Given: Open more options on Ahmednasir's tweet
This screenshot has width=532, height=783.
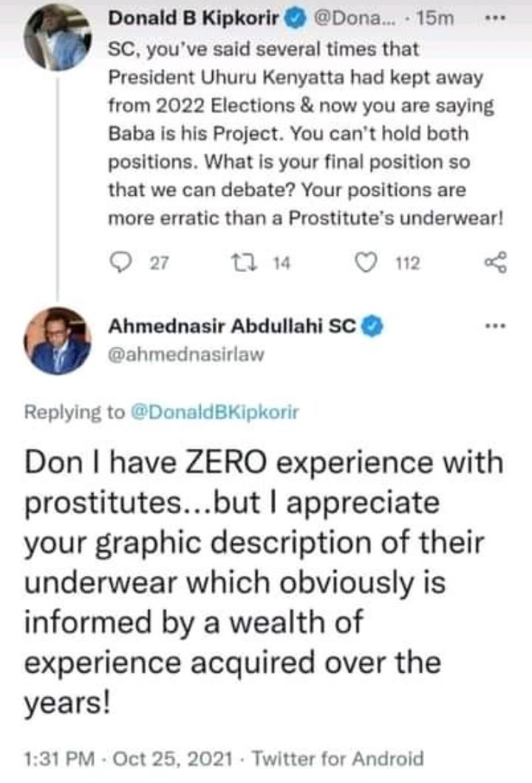Looking at the screenshot, I should point(491,325).
